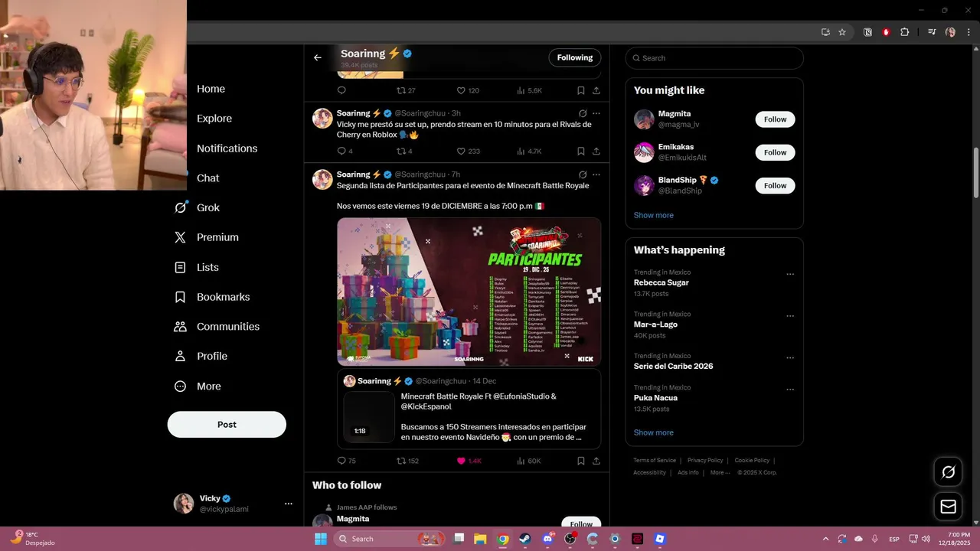Image resolution: width=980 pixels, height=551 pixels.
Task: Click Show more under What's happening
Action: tap(654, 432)
